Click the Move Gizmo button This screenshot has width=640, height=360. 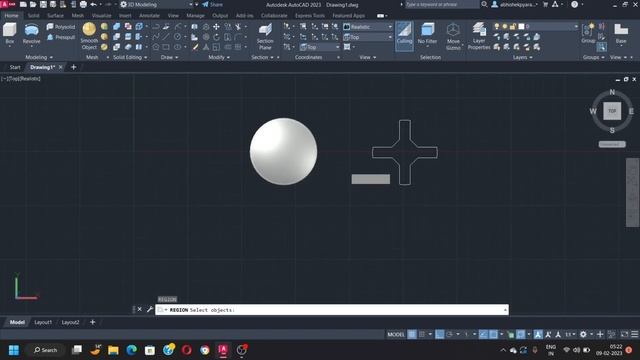coord(453,36)
